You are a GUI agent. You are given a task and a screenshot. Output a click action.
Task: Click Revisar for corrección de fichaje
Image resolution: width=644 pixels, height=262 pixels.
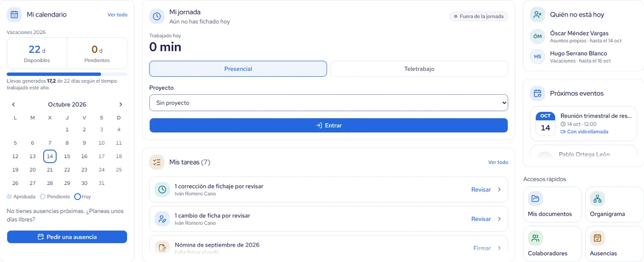(x=481, y=189)
